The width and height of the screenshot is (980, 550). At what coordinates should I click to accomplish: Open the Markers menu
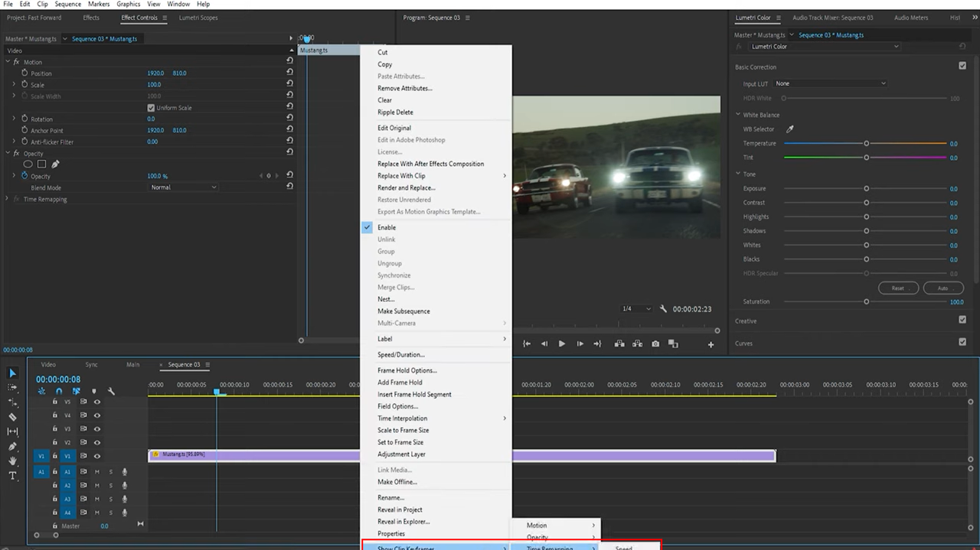pyautogui.click(x=99, y=4)
